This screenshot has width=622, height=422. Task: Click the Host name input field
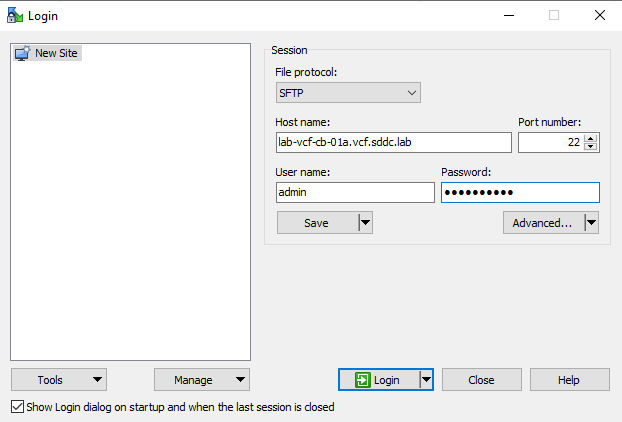(x=394, y=142)
